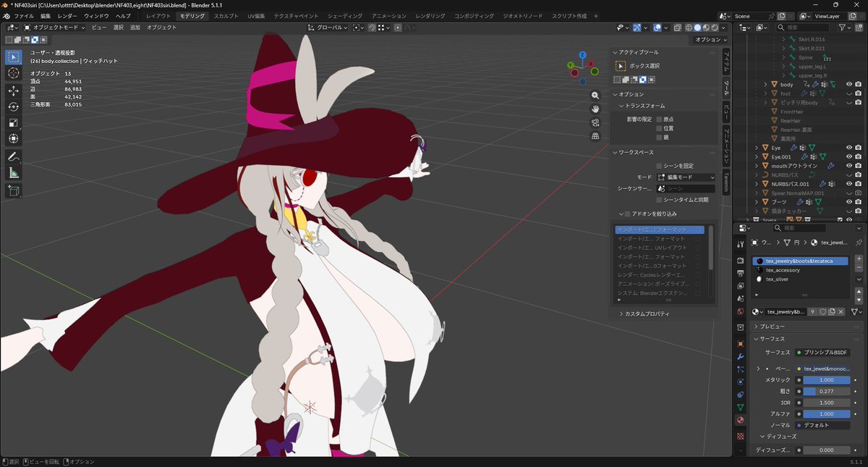868x467 pixels.
Task: Toggle the アドオンを絞り込み checkbox
Action: click(627, 214)
